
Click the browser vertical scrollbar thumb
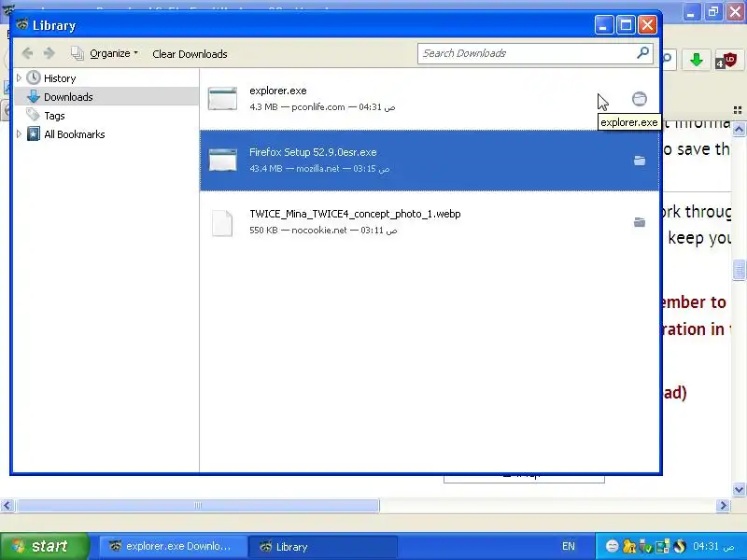click(739, 271)
